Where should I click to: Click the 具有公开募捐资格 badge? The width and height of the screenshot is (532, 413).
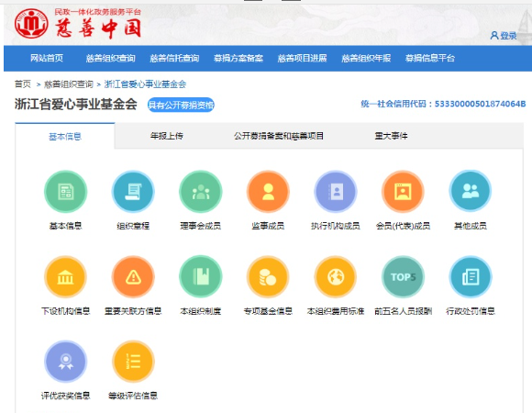181,105
